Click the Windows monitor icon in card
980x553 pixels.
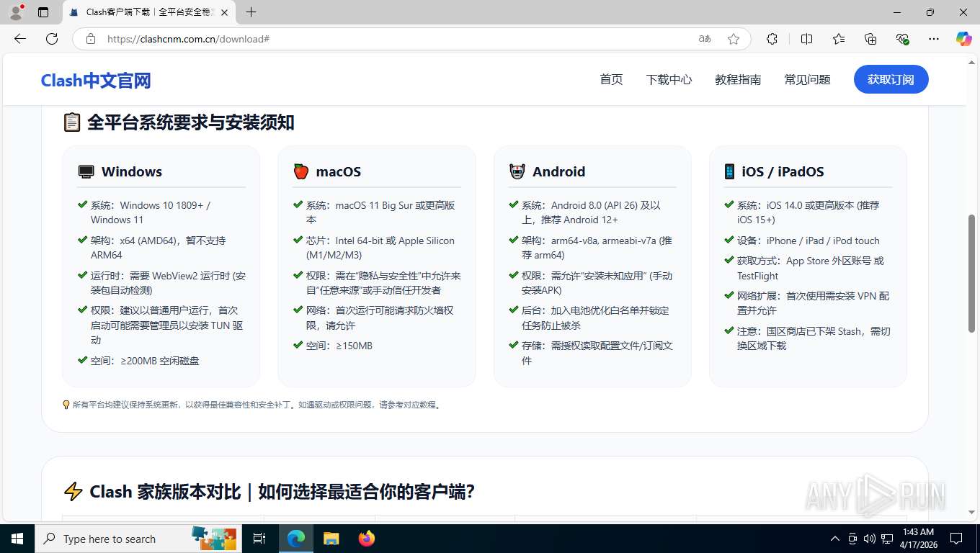(x=86, y=172)
